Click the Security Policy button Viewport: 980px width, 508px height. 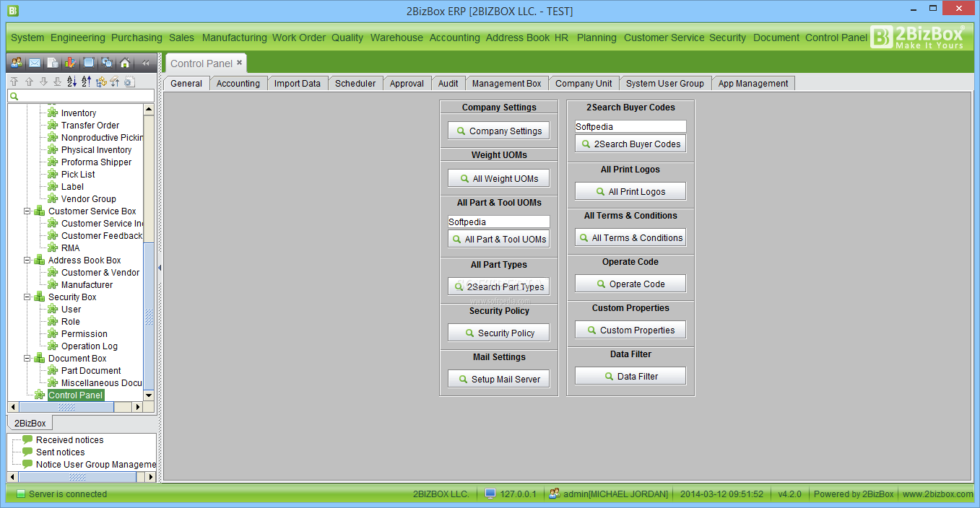[498, 333]
